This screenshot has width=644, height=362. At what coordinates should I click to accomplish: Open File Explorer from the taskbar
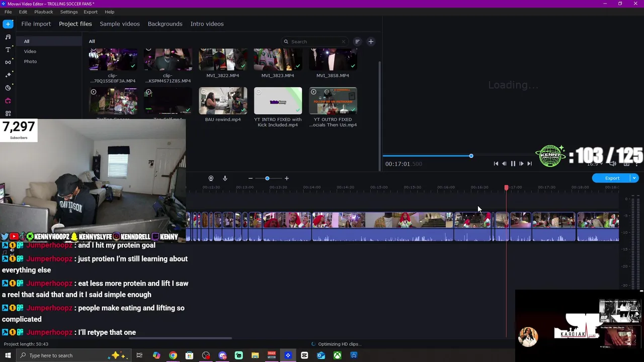[x=255, y=355]
